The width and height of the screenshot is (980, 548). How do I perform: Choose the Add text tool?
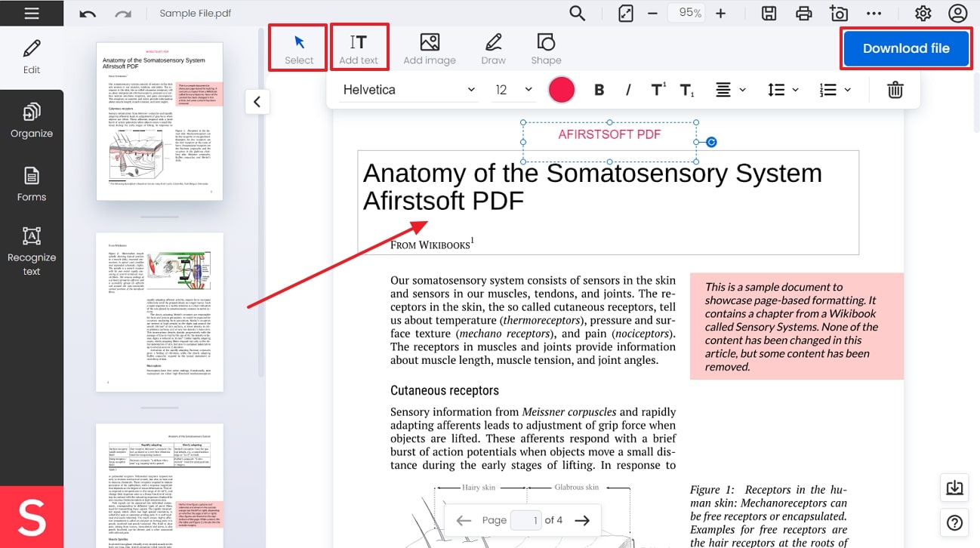pos(359,49)
